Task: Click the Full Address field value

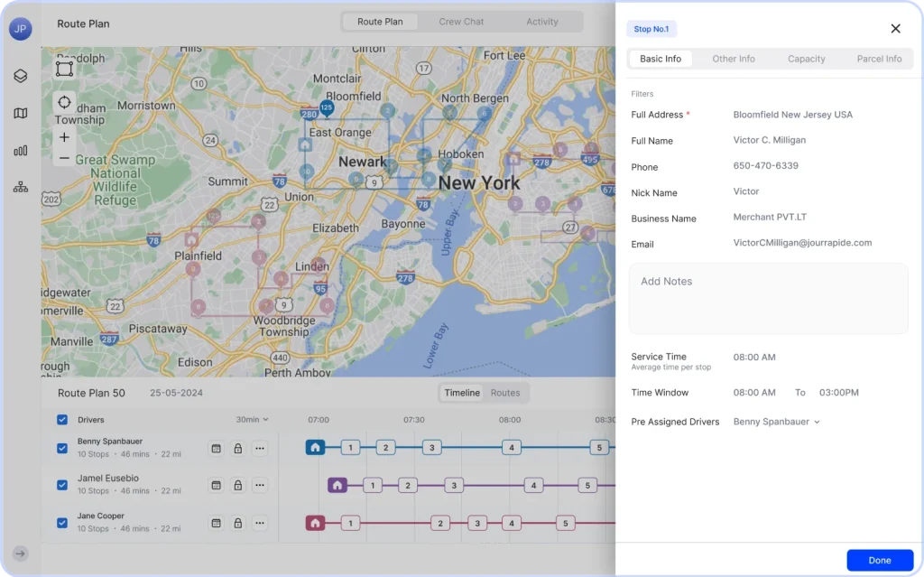Action: coord(792,115)
